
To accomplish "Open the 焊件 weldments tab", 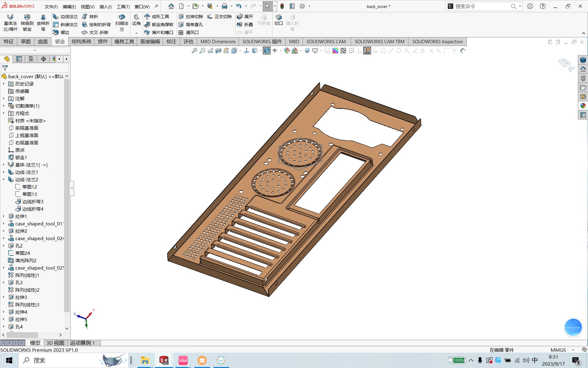I will (103, 42).
